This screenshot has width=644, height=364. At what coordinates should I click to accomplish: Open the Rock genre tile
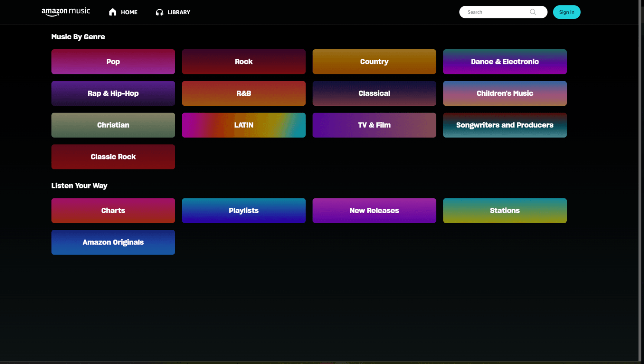click(x=244, y=62)
